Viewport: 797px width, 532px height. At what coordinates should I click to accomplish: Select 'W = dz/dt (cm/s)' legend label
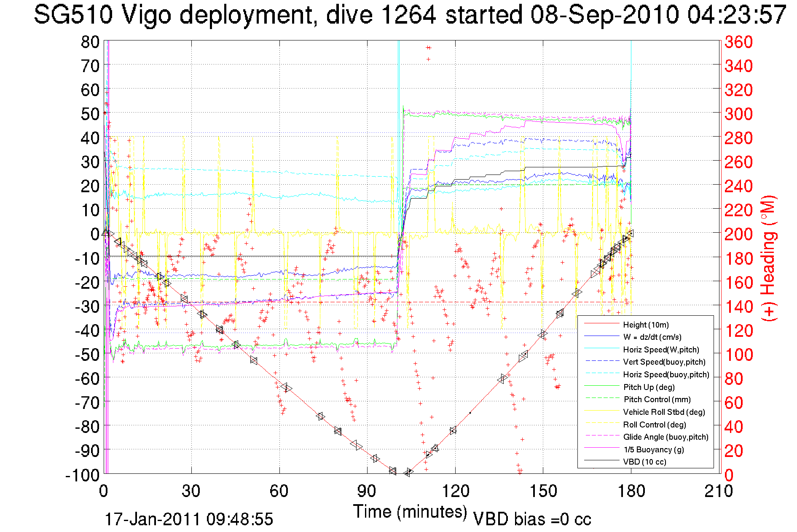(x=652, y=337)
